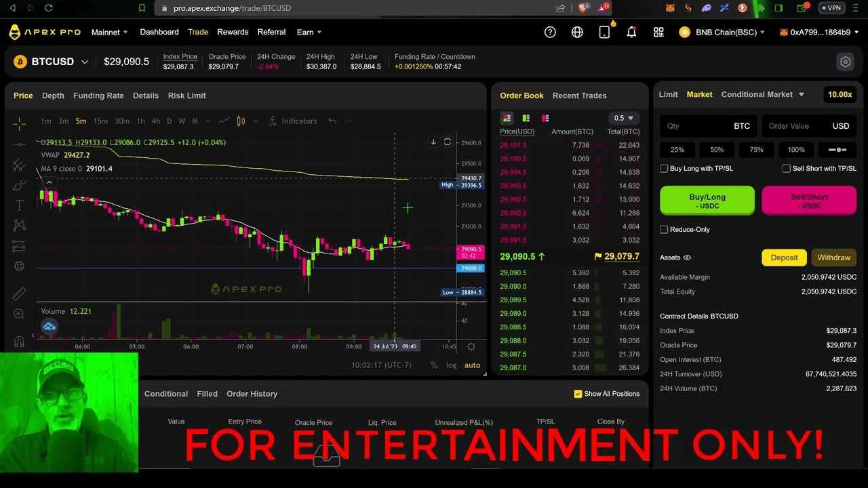Undo the last chart action

click(x=332, y=121)
